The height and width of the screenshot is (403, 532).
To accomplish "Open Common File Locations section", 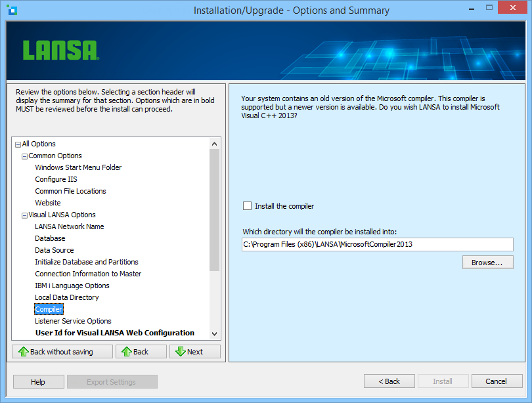I will (x=70, y=191).
